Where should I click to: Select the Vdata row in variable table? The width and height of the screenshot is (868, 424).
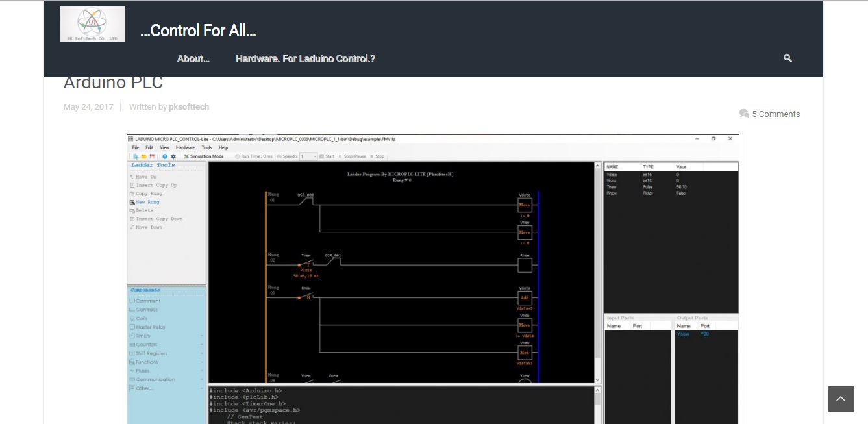tap(671, 175)
